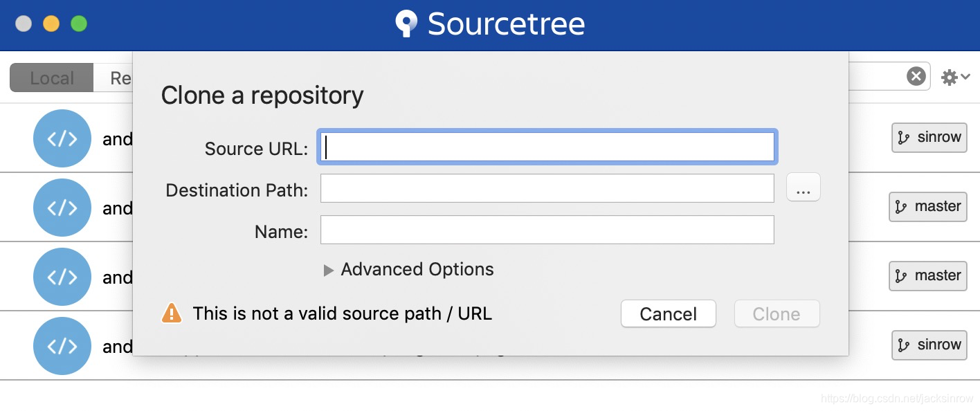The width and height of the screenshot is (980, 411).
Task: Click the master branch button in the second row
Action: 927,207
